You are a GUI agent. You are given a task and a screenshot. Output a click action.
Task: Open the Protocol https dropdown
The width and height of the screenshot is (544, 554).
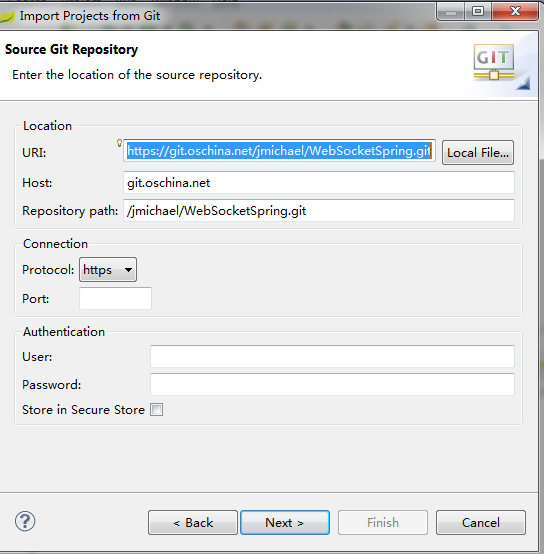click(108, 270)
